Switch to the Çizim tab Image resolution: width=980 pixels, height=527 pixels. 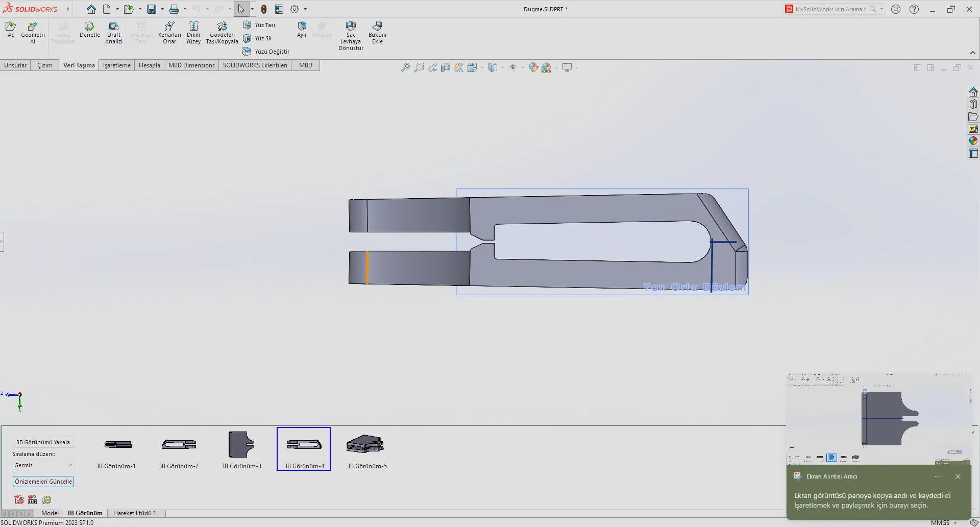coord(45,65)
